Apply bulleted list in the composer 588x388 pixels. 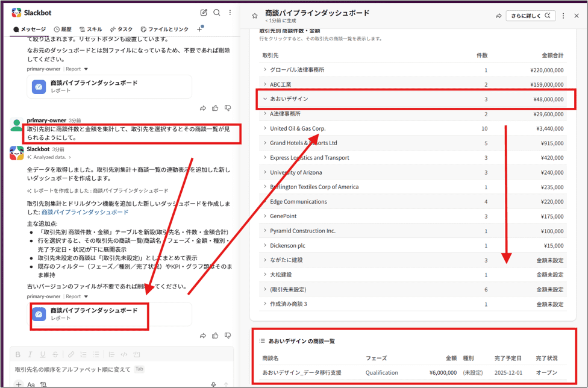96,354
